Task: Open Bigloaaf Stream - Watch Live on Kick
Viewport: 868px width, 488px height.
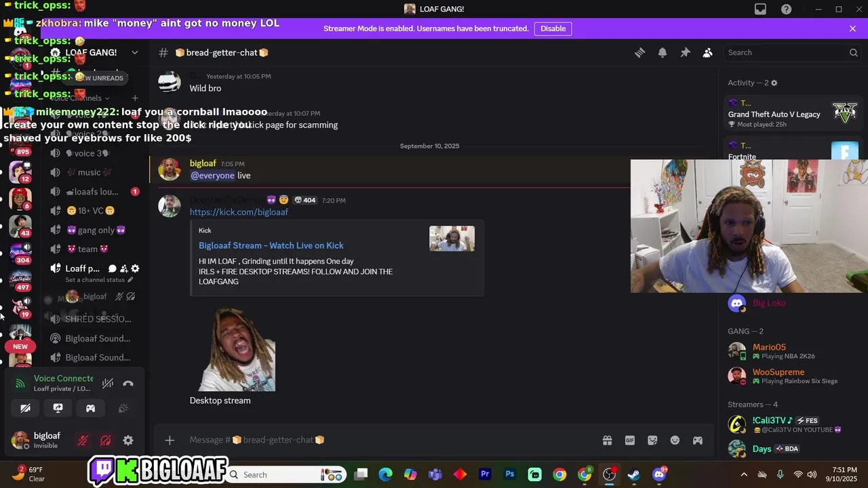Action: point(271,245)
